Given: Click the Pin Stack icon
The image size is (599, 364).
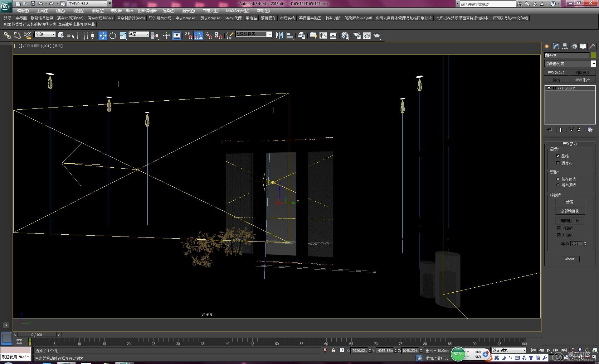Looking at the screenshot, I should pos(550,130).
